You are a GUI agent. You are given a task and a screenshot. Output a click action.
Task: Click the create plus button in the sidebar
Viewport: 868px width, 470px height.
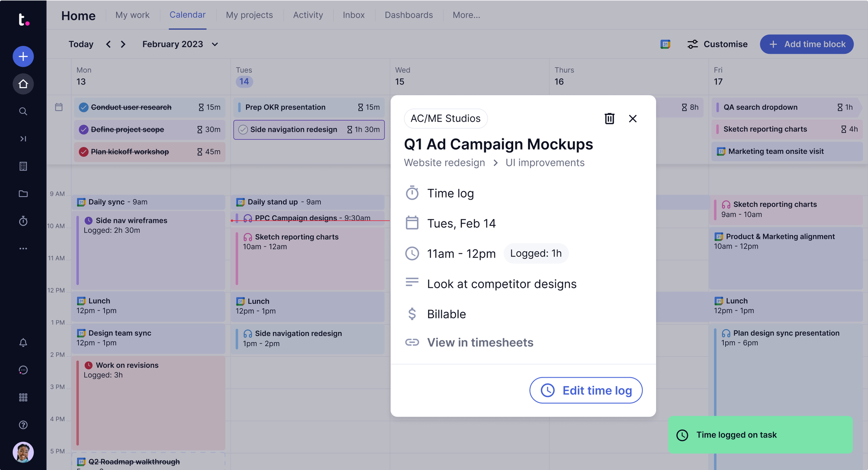click(x=23, y=56)
